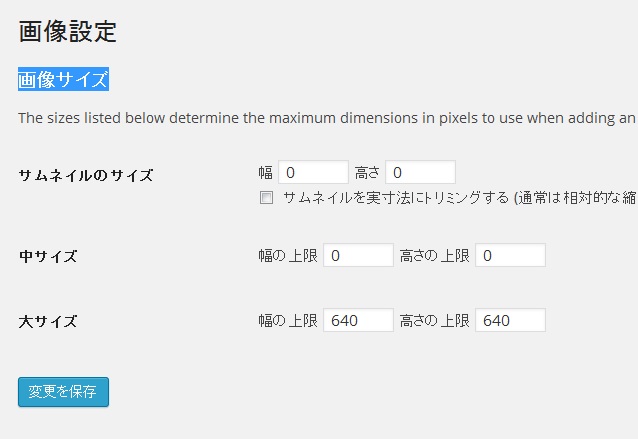Image resolution: width=638 pixels, height=439 pixels.
Task: Click the 高さの上限 label in the 中サイズ row
Action: tap(434, 256)
